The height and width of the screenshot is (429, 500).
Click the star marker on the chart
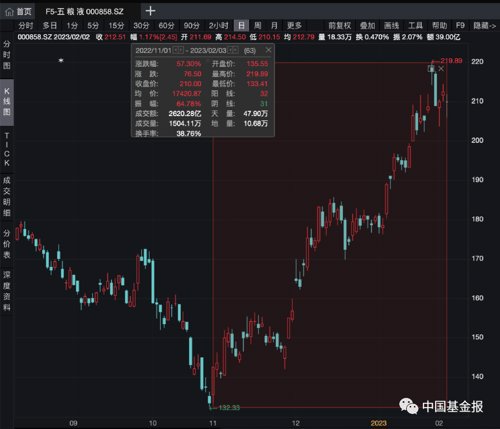[61, 60]
